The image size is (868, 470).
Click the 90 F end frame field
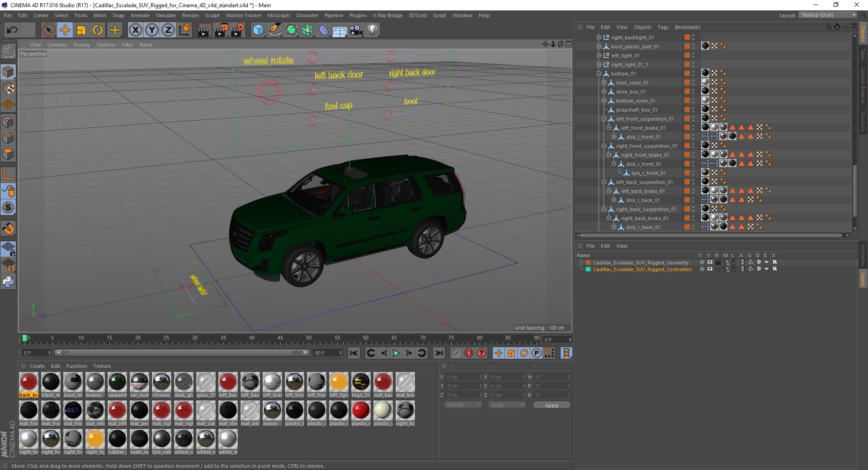click(x=328, y=353)
